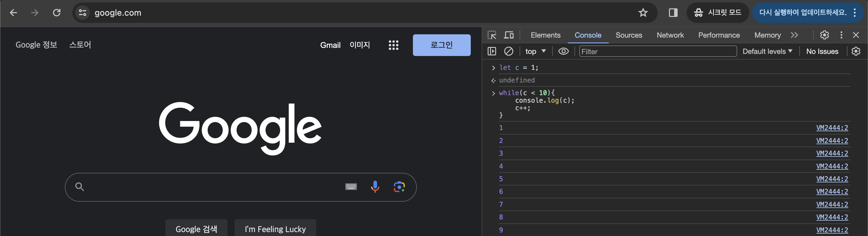Image resolution: width=868 pixels, height=236 pixels.
Task: Click the logged value 5 in console
Action: (501, 179)
